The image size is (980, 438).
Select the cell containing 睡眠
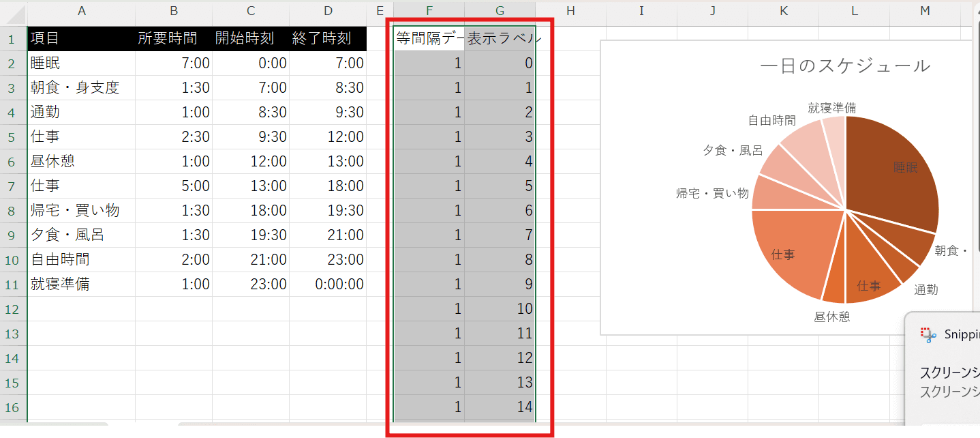pos(82,63)
